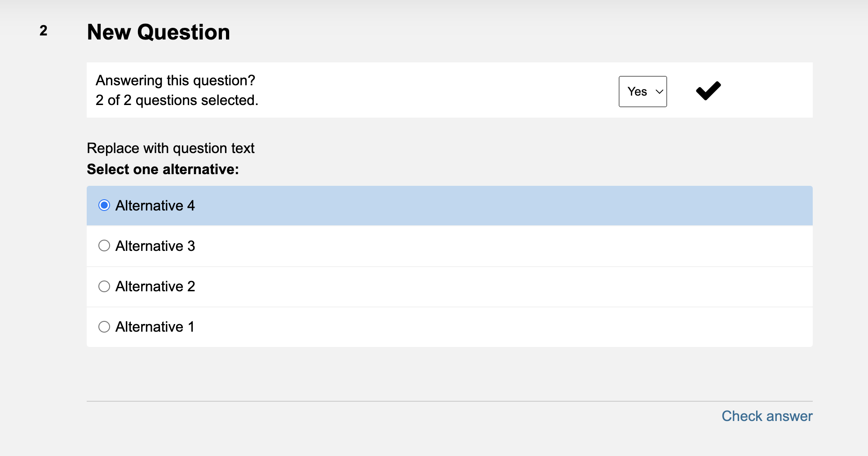The width and height of the screenshot is (868, 456).
Task: Click the Alternative 3 label text
Action: pos(155,246)
